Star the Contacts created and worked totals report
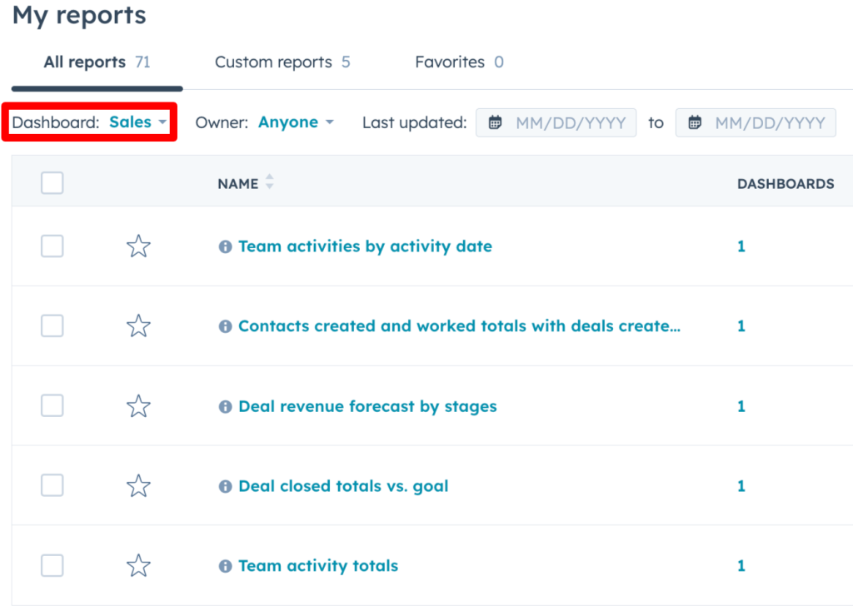 click(138, 326)
